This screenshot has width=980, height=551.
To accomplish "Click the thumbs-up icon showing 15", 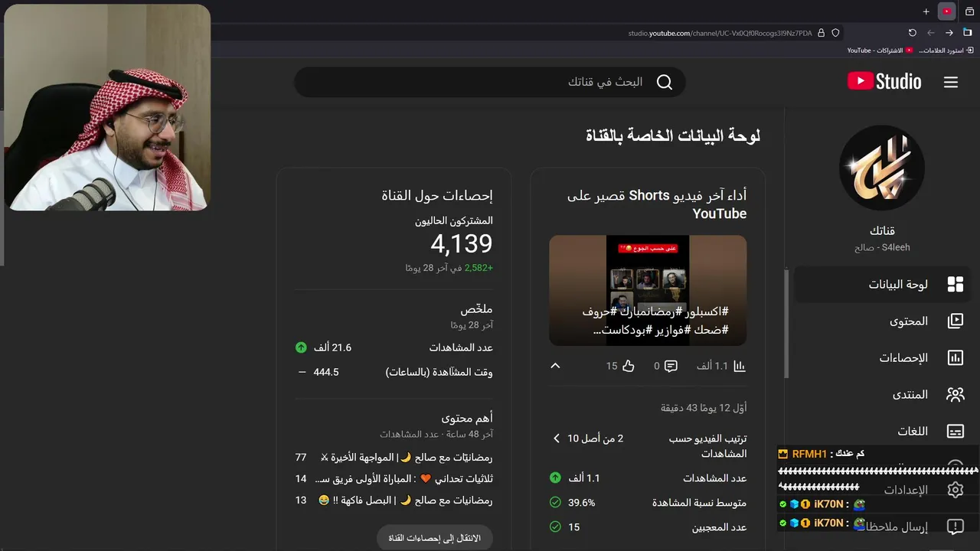I will [629, 367].
